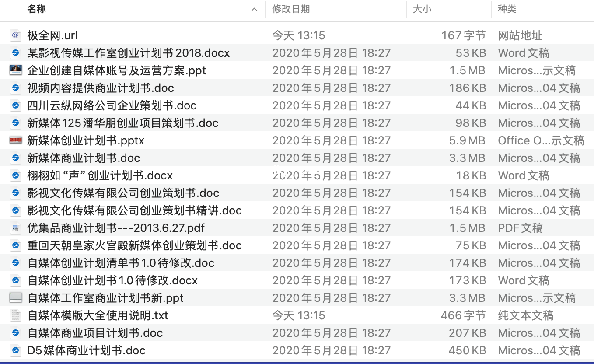Click the 企业创建自媒体账号及运营方案.ppt thumbnail icon
The width and height of the screenshot is (594, 364).
pyautogui.click(x=16, y=70)
